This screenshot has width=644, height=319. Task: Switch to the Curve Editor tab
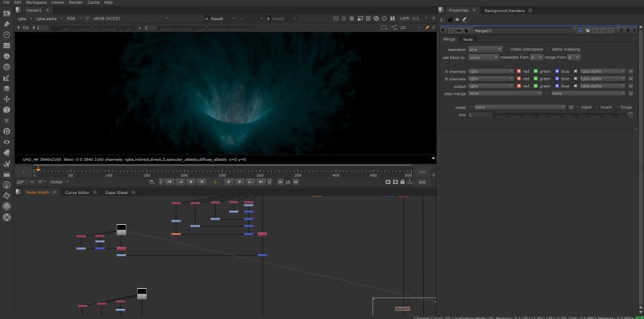77,192
